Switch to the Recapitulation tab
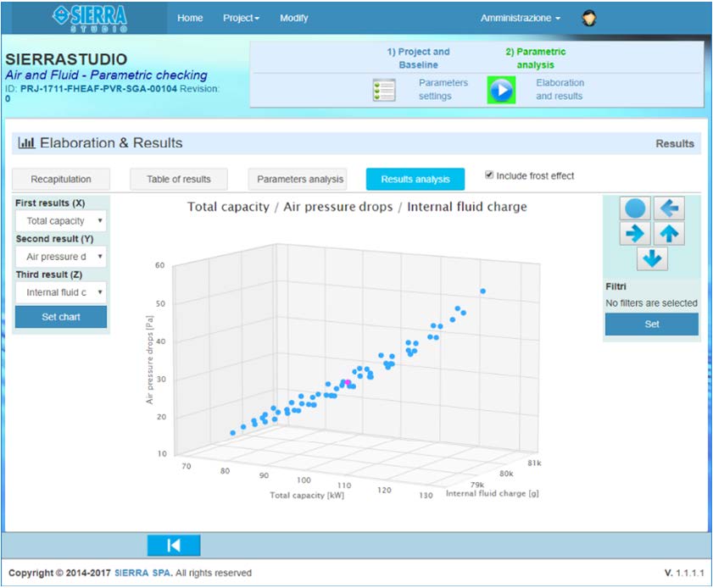This screenshot has height=588, width=713. point(61,179)
